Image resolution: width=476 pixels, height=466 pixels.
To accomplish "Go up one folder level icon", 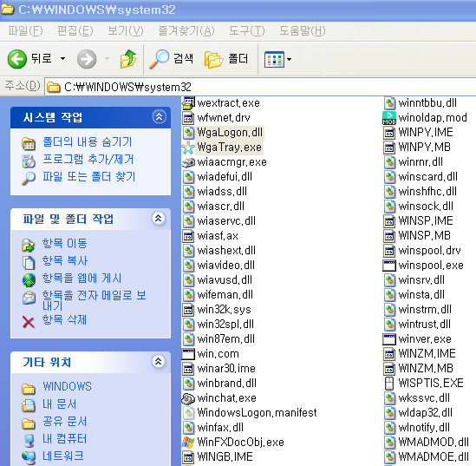I will coord(128,59).
